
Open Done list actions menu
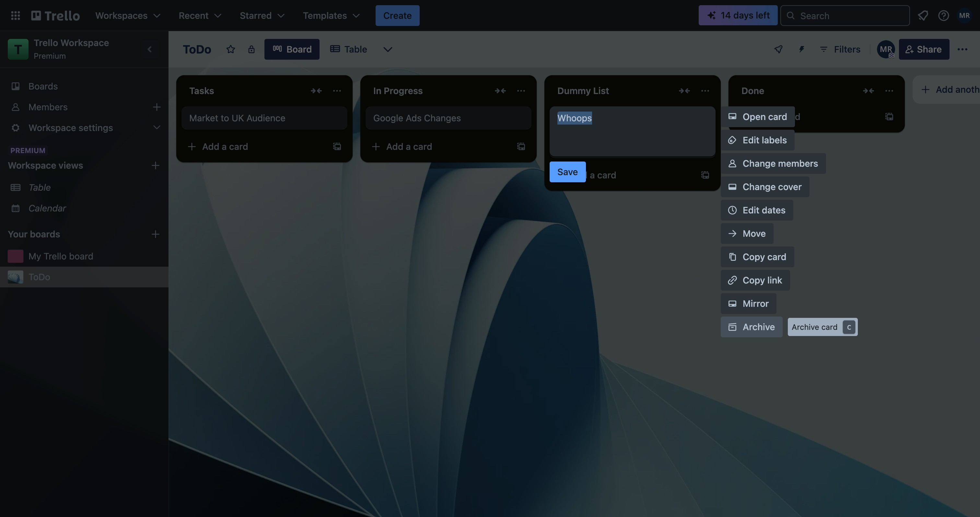(x=890, y=90)
